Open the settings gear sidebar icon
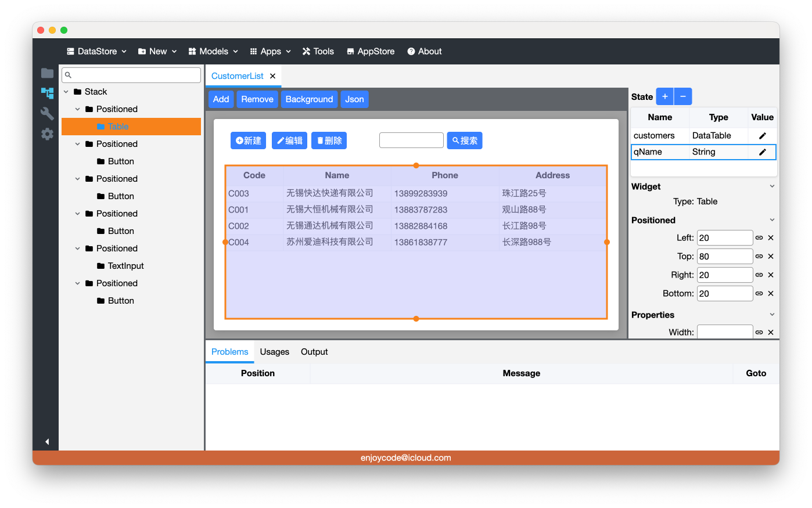Screen dimensions: 812x508 pos(47,134)
